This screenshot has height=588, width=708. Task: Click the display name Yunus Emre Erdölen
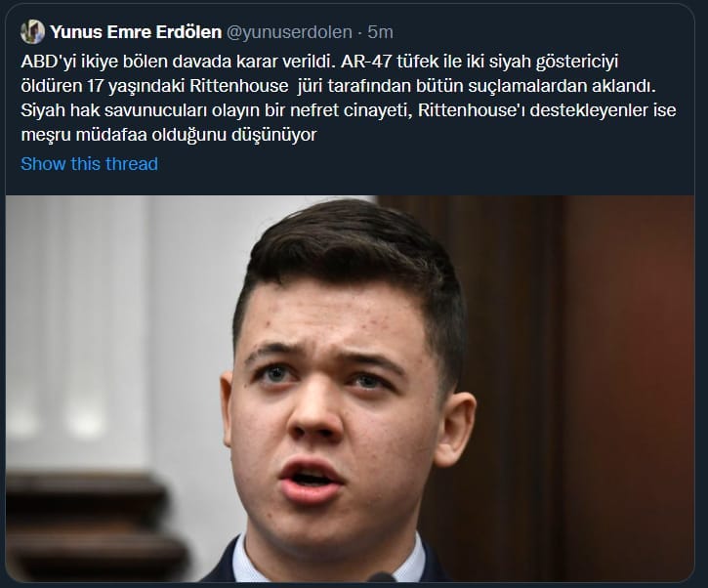[x=136, y=32]
